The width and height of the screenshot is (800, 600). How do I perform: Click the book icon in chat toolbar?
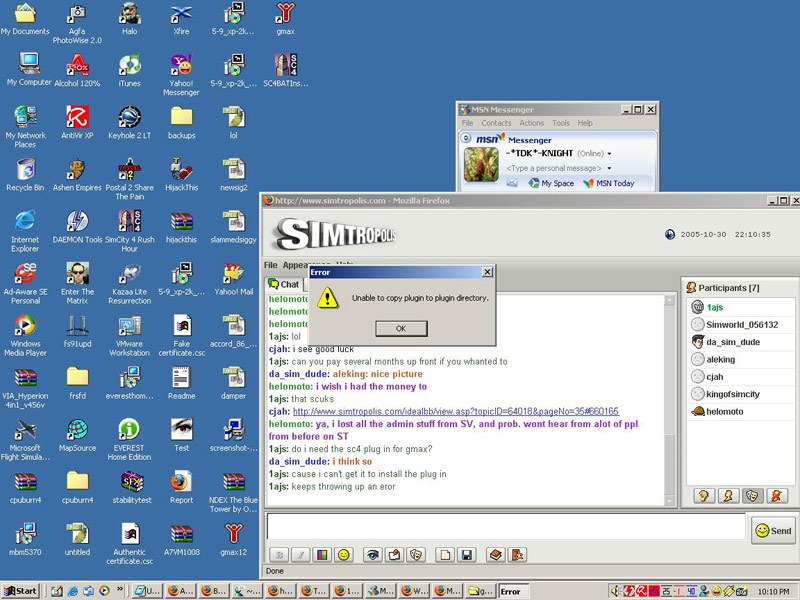pyautogui.click(x=495, y=555)
